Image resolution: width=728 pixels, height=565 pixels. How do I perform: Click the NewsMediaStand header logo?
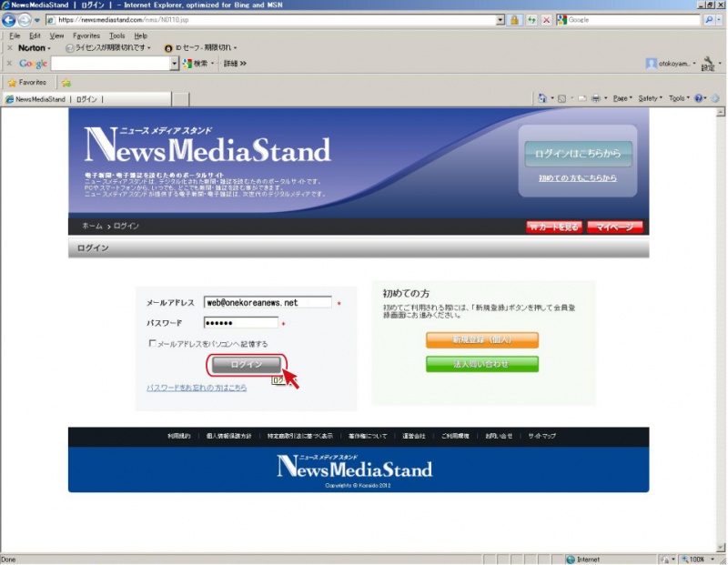pos(208,146)
